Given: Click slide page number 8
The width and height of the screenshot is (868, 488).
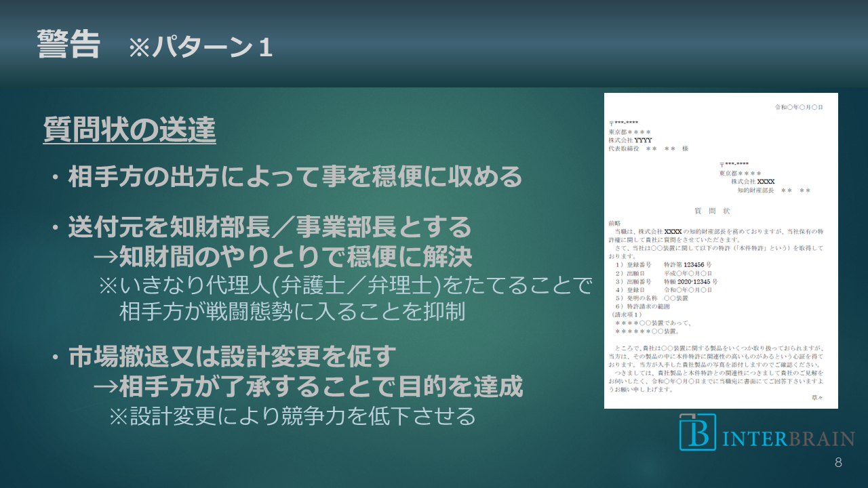Looking at the screenshot, I should pos(838,463).
